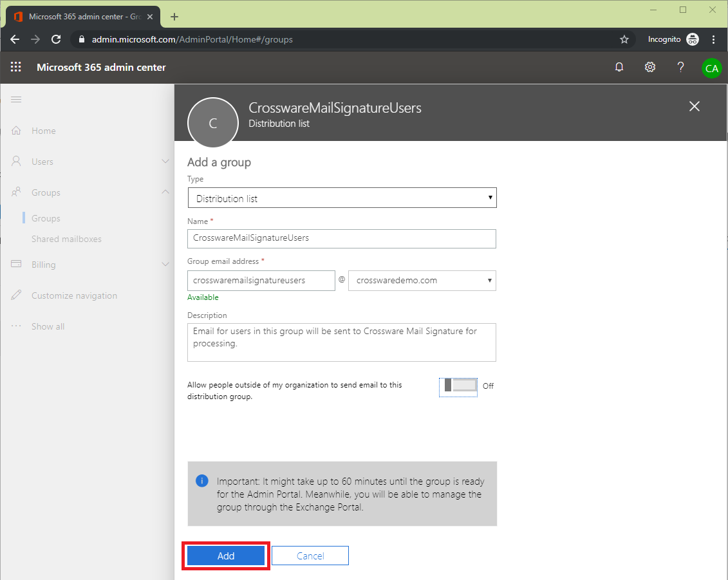The image size is (728, 580).
Task: Open the notifications bell
Action: click(x=619, y=67)
